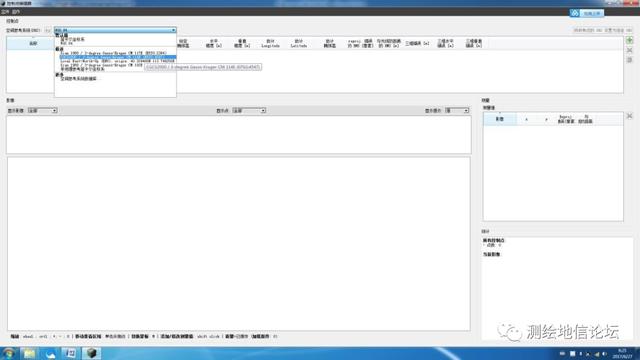The image size is (640, 360).
Task: Click the Latitude column header
Action: (x=299, y=44)
